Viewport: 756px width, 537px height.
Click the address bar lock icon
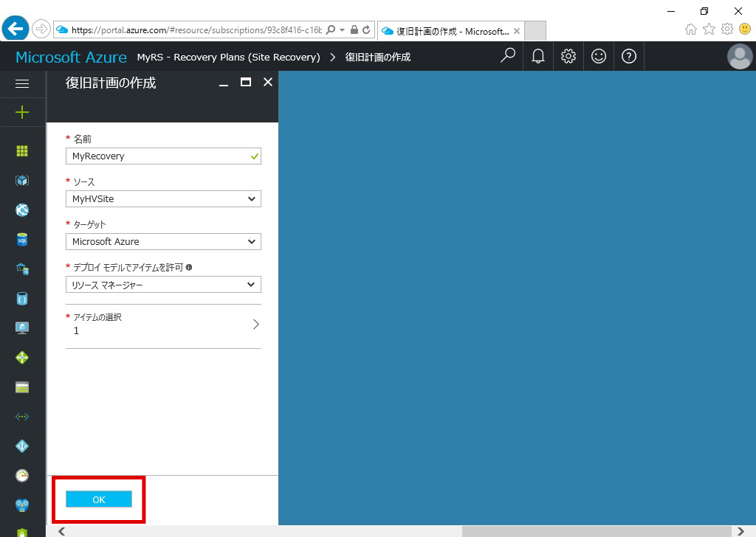(354, 30)
